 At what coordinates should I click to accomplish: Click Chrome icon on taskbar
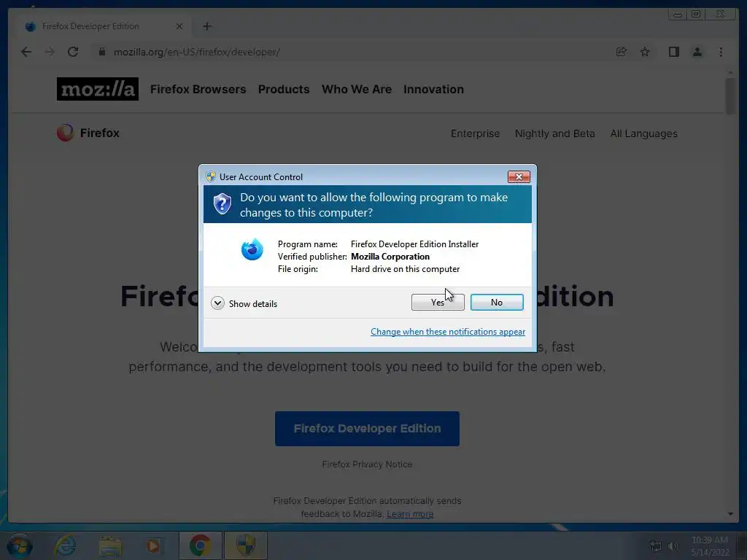pyautogui.click(x=200, y=545)
